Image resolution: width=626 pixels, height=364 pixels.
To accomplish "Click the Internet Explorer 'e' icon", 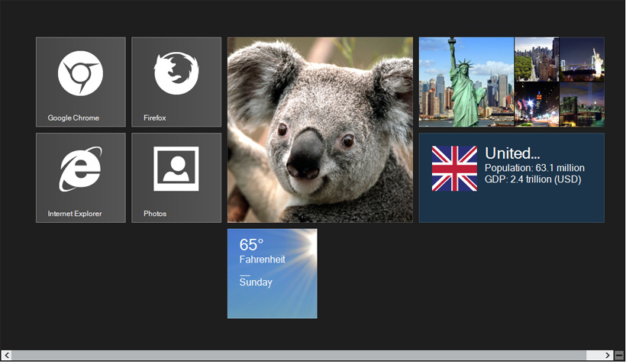I will [x=80, y=169].
